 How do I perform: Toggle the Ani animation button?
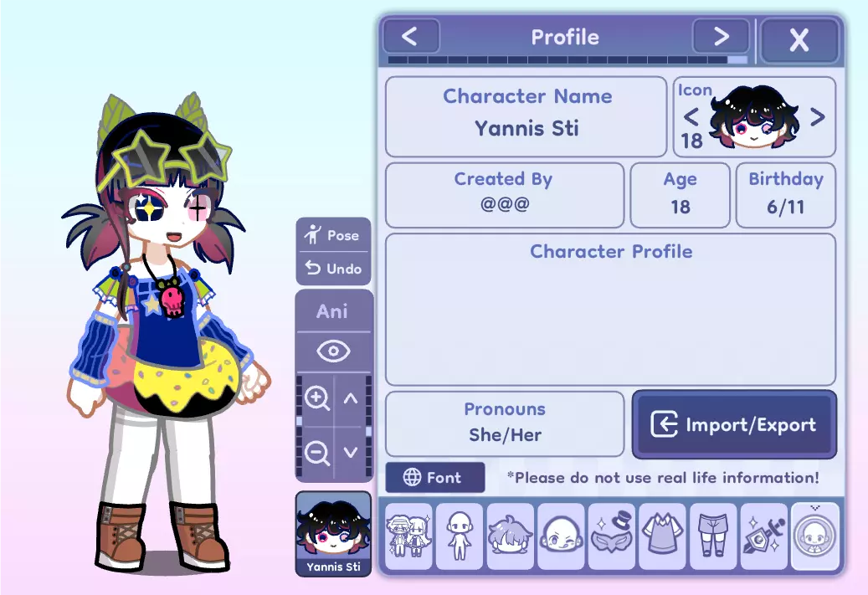(332, 311)
